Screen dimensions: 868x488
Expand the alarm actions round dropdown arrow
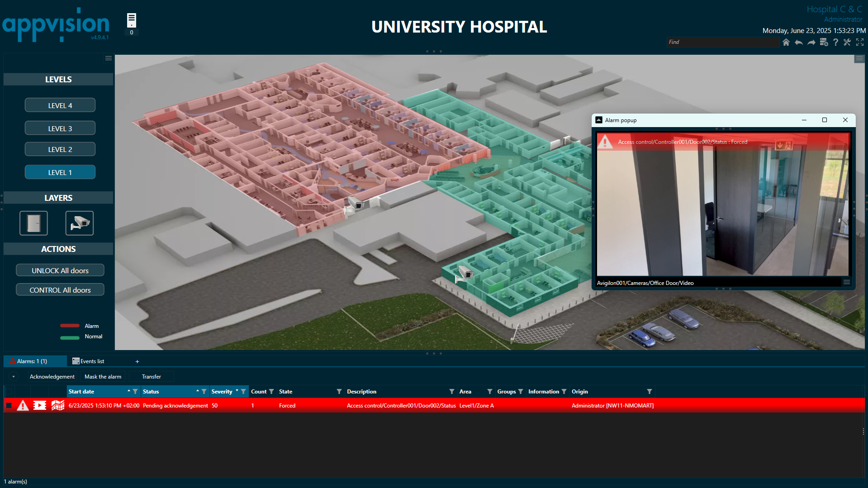point(14,377)
